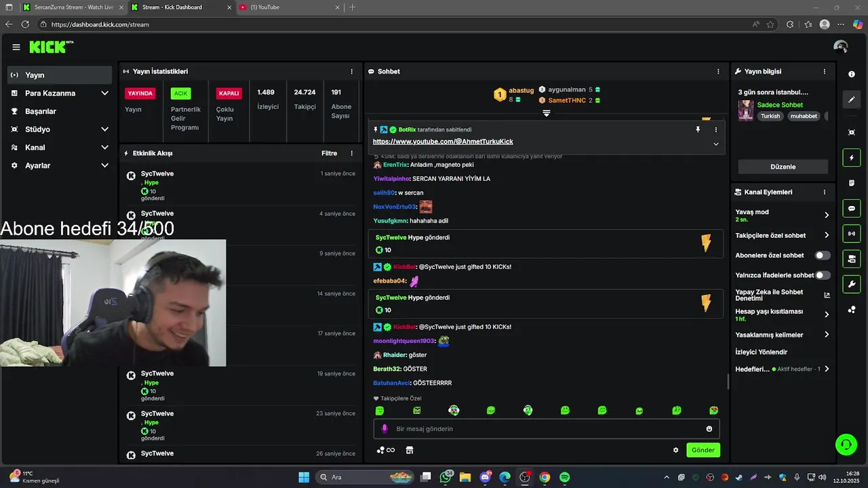Image resolution: width=868 pixels, height=488 pixels.
Task: Click the Sadece Sohbet category thumbnail
Action: click(x=746, y=110)
